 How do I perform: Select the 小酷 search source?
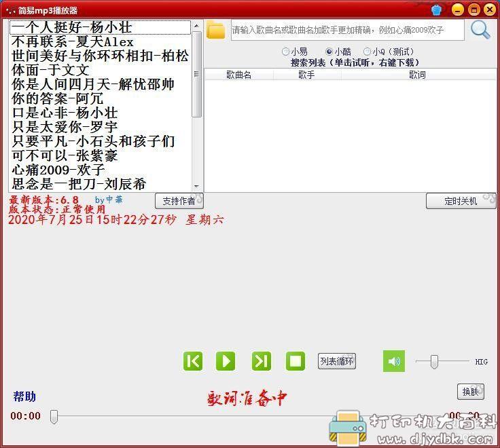click(338, 52)
